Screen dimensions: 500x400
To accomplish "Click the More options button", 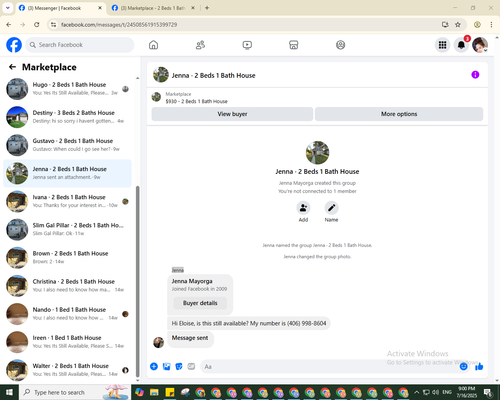I will pyautogui.click(x=399, y=114).
